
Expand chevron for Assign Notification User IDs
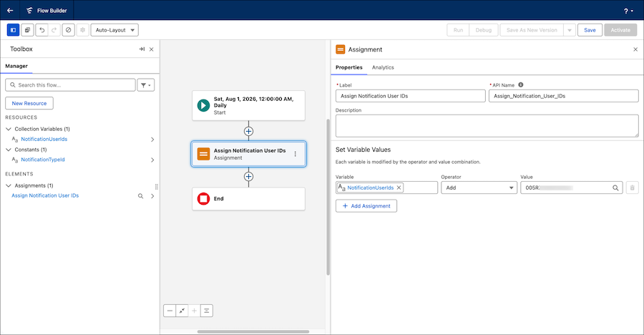(x=152, y=196)
